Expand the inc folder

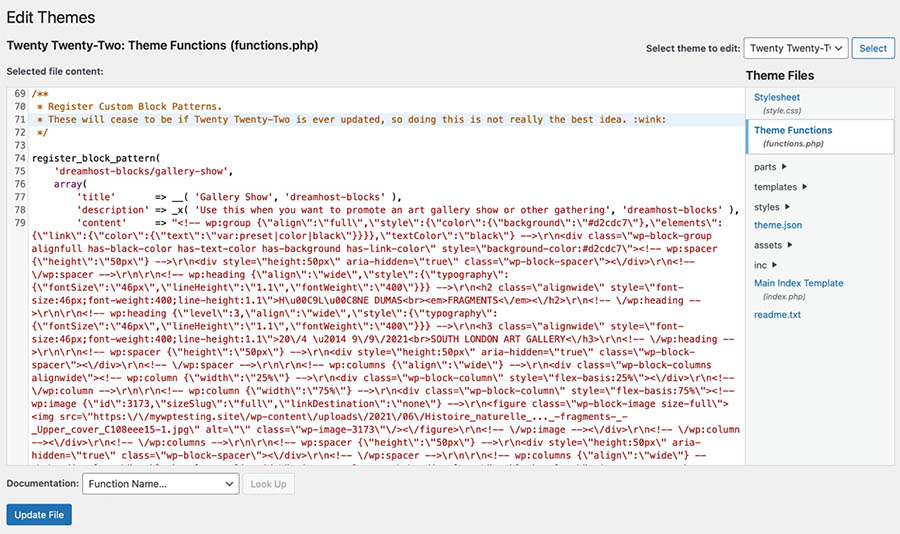pyautogui.click(x=765, y=265)
